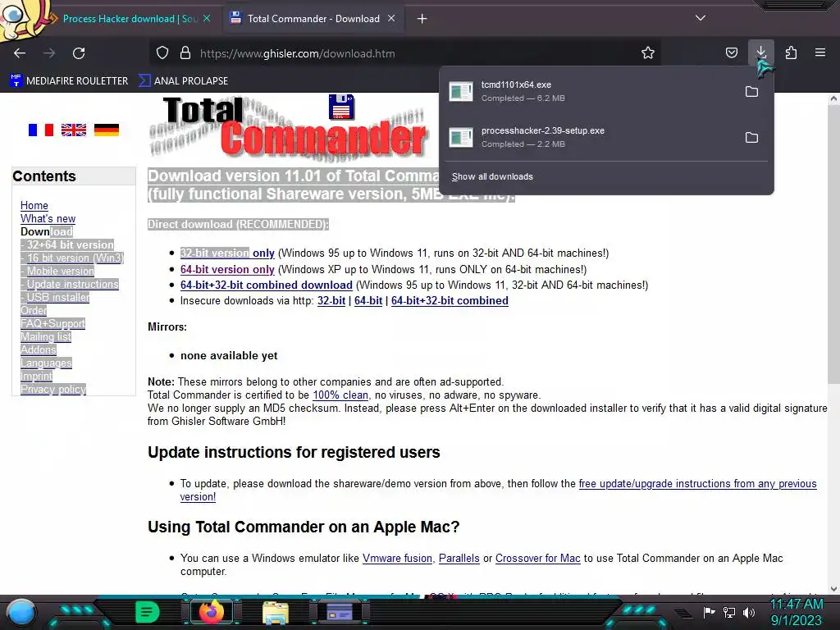Viewport: 840px width, 630px height.
Task: Open FAQ+Support link
Action: pos(53,323)
